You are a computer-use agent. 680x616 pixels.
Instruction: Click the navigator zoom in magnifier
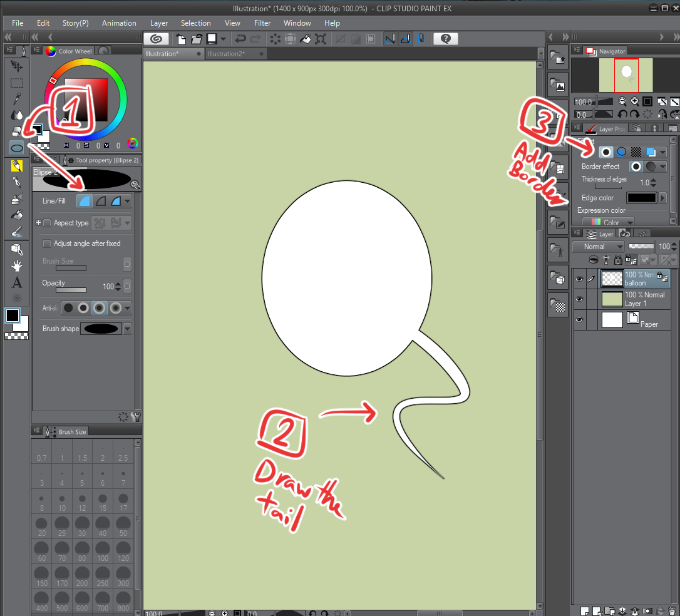[x=635, y=101]
